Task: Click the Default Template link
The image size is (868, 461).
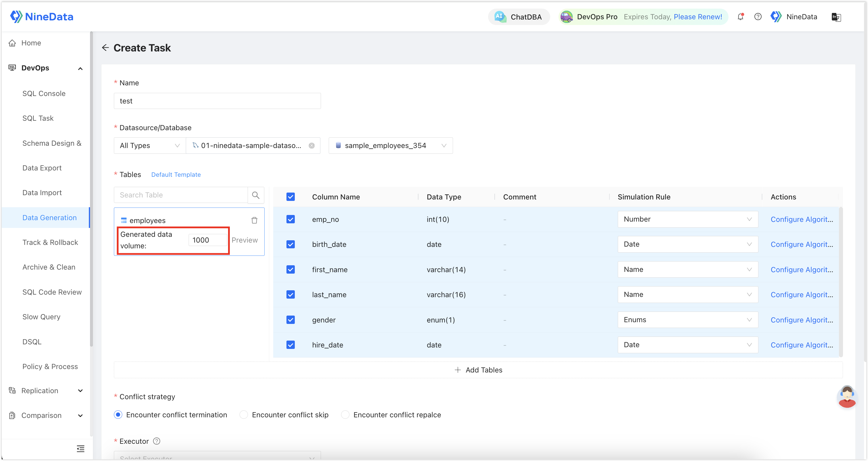Action: pyautogui.click(x=176, y=174)
